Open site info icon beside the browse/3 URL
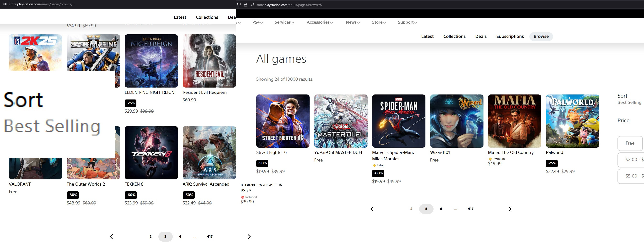644x245 pixels. tap(5, 4)
